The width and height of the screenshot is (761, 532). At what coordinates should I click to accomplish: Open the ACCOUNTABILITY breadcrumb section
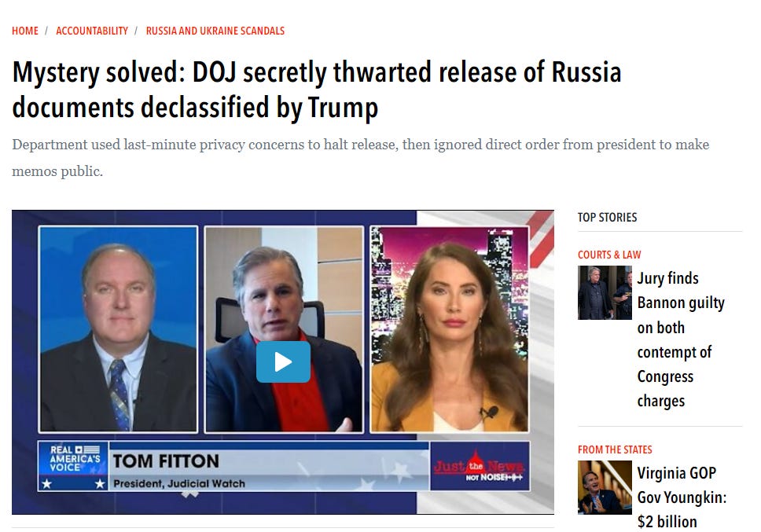[x=92, y=31]
